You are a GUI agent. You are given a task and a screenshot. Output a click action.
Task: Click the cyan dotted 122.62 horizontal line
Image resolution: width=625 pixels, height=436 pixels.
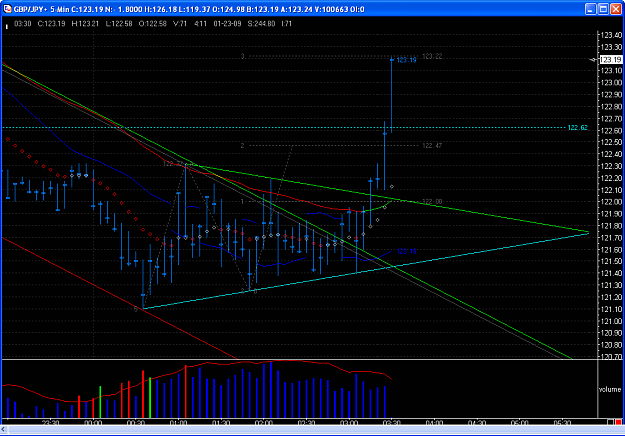(285, 128)
